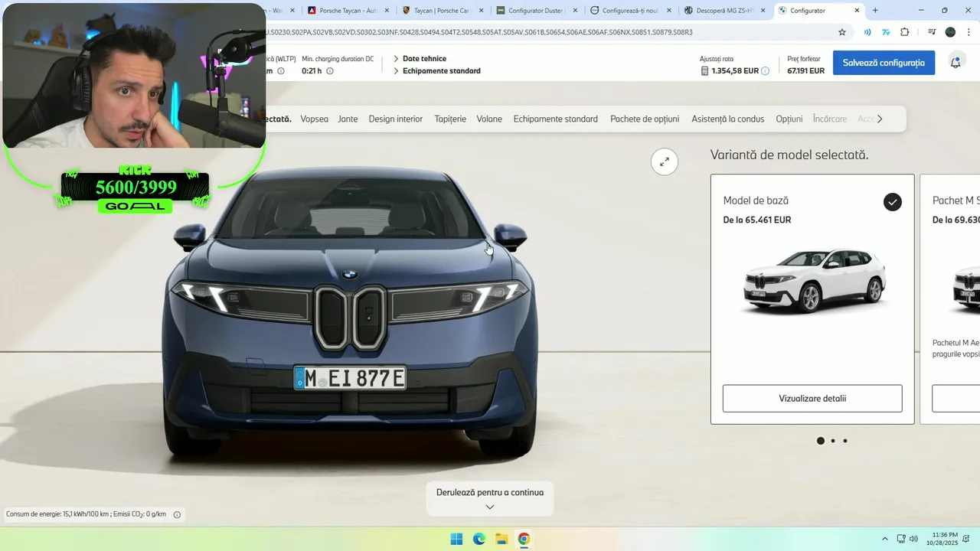The width and height of the screenshot is (980, 551).
Task: Open the volume control in system tray
Action: coord(913,539)
